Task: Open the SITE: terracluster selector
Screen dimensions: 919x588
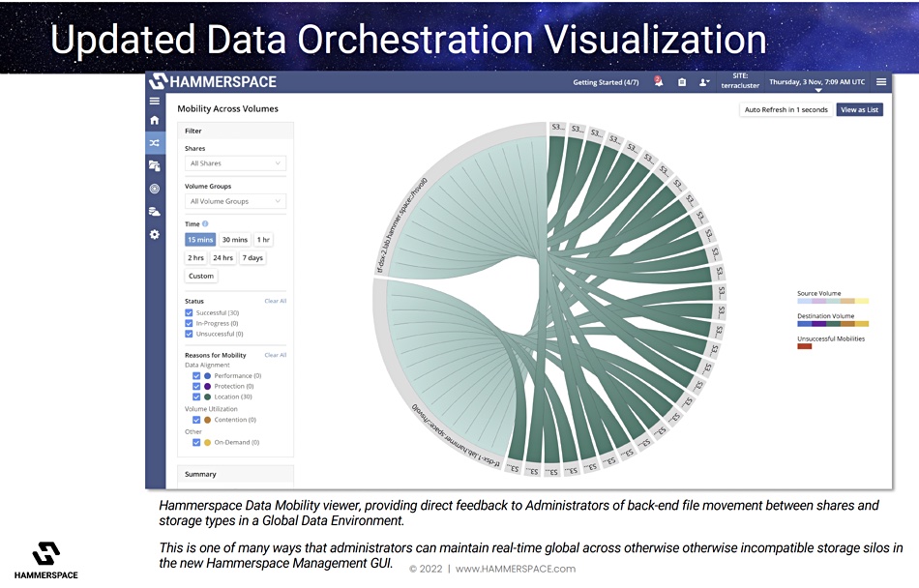Action: [740, 81]
